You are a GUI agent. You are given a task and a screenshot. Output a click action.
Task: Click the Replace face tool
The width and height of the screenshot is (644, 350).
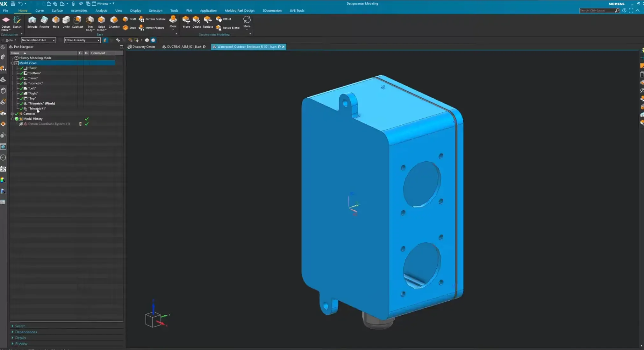coord(208,22)
